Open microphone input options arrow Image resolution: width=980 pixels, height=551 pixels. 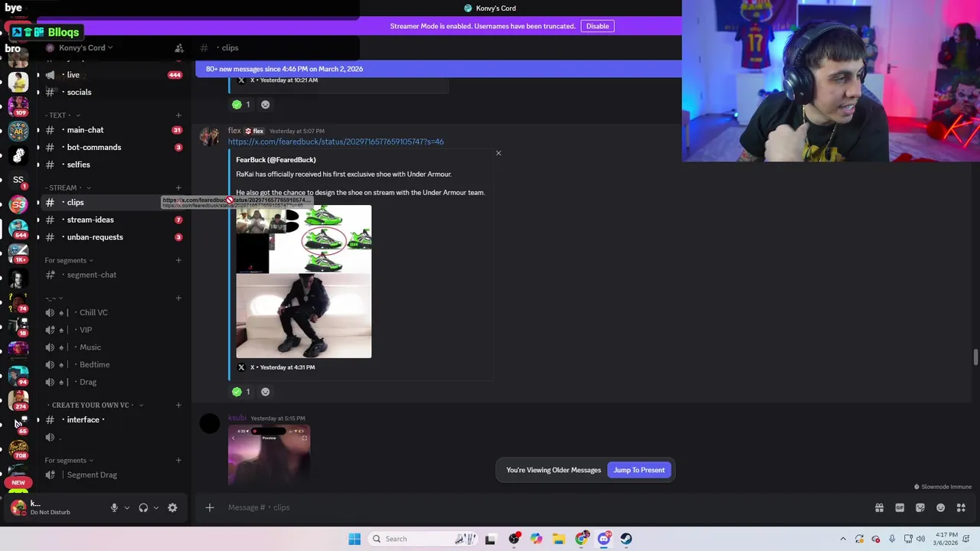tap(127, 507)
